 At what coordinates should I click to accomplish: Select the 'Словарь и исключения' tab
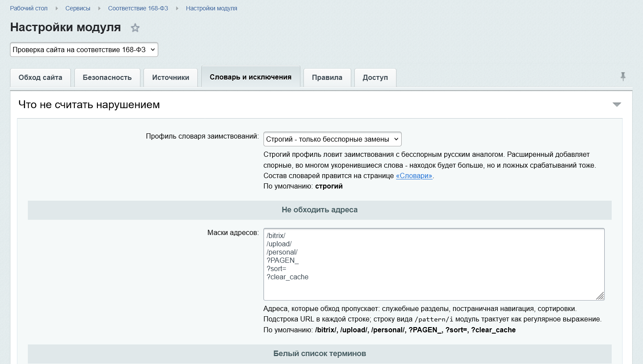(250, 77)
